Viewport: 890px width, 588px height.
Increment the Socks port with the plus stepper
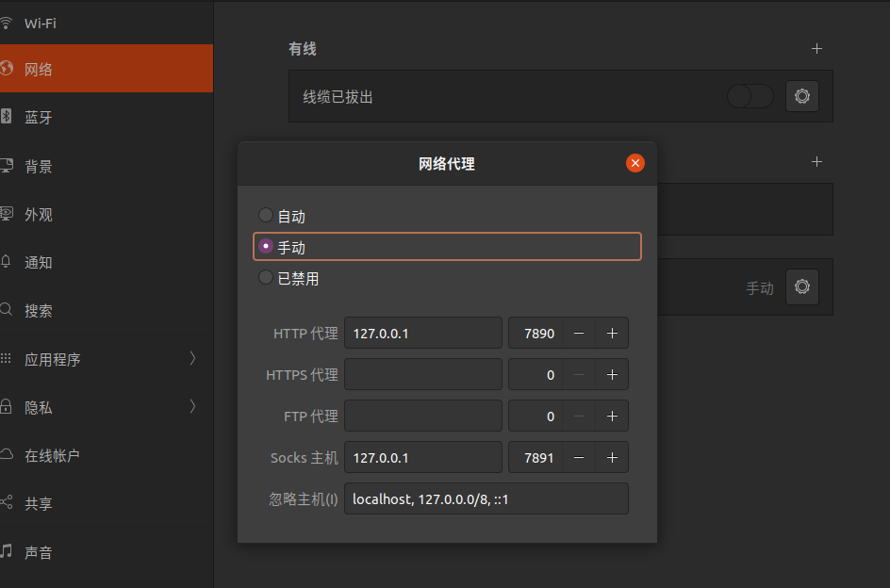pyautogui.click(x=612, y=457)
